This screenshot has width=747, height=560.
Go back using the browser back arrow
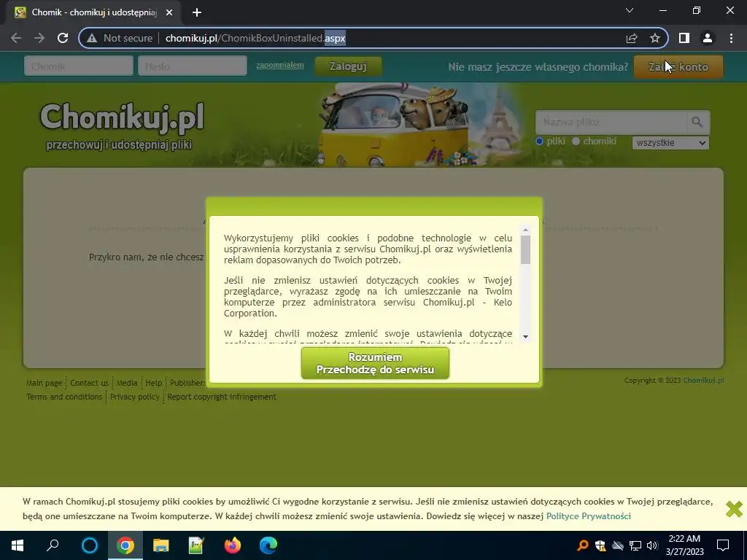coord(16,38)
